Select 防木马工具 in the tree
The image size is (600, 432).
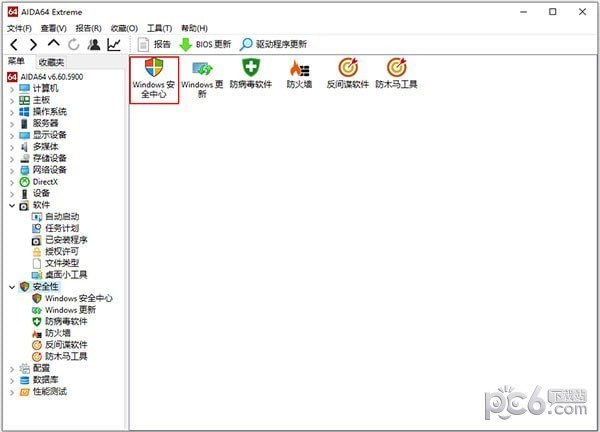tap(60, 357)
